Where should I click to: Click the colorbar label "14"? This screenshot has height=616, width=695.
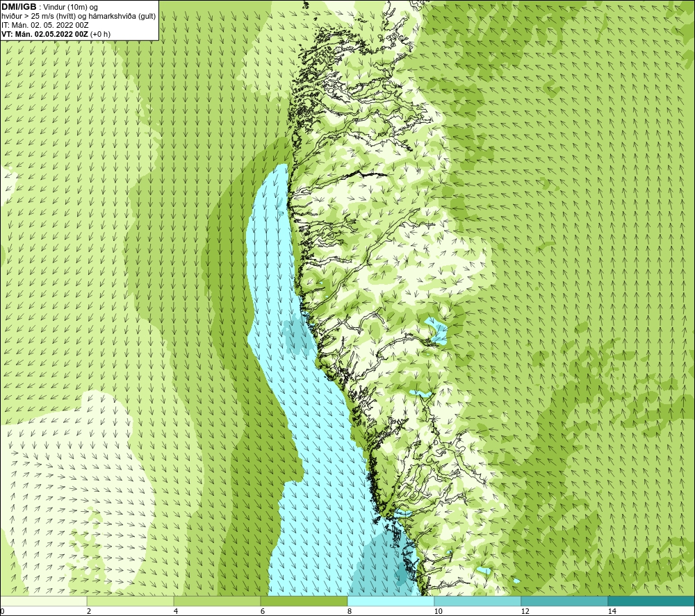tap(612, 612)
